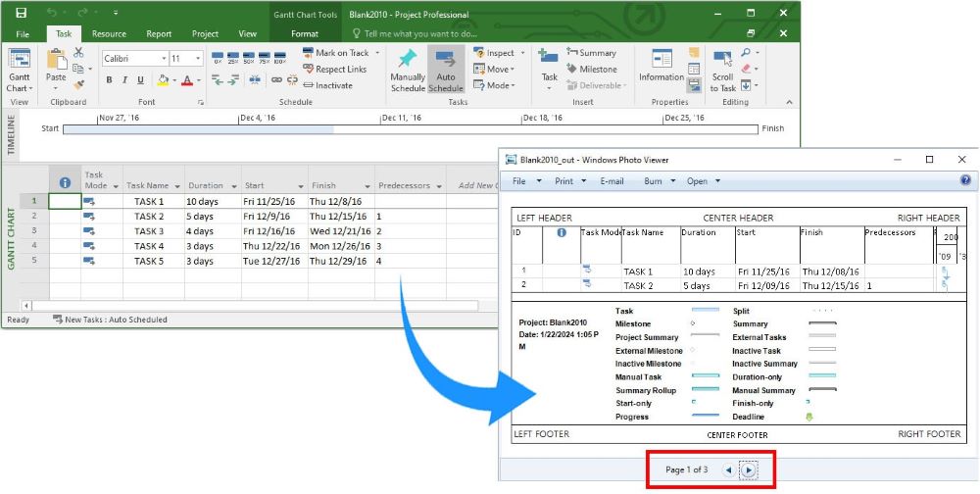
Task: Open the Task Name column filter dropdown
Action: click(x=176, y=185)
